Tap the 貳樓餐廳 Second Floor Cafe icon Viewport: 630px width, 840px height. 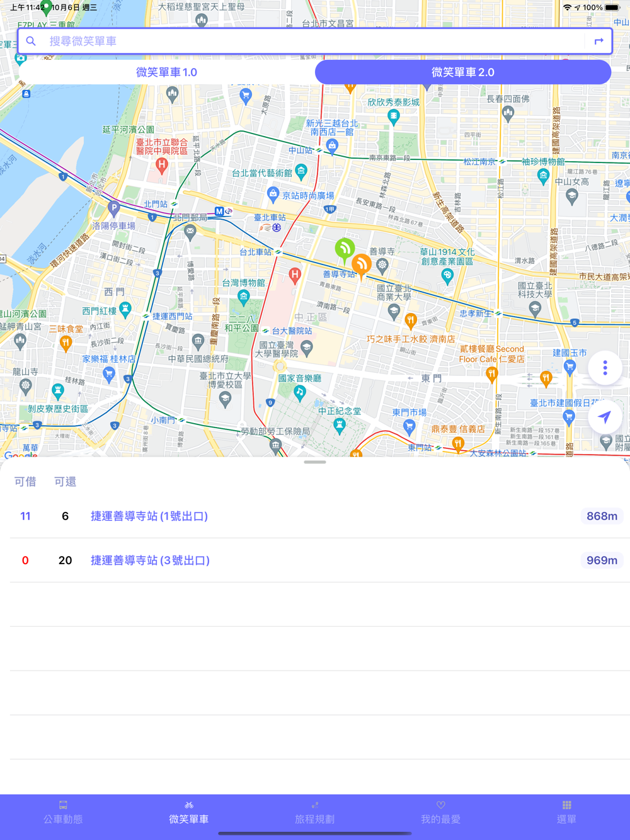[492, 374]
